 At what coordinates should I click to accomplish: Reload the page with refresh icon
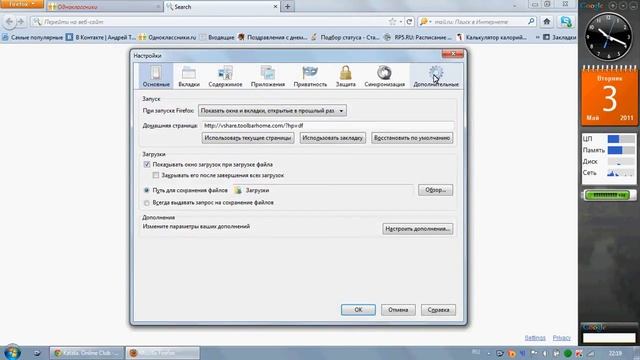coord(409,22)
